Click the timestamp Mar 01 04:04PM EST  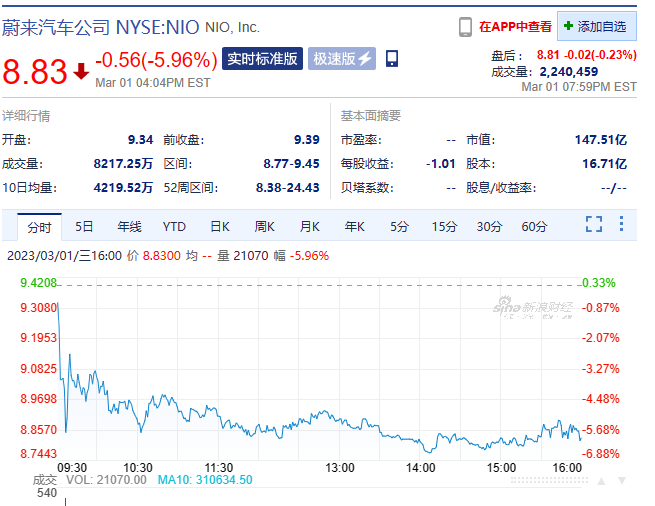(152, 83)
